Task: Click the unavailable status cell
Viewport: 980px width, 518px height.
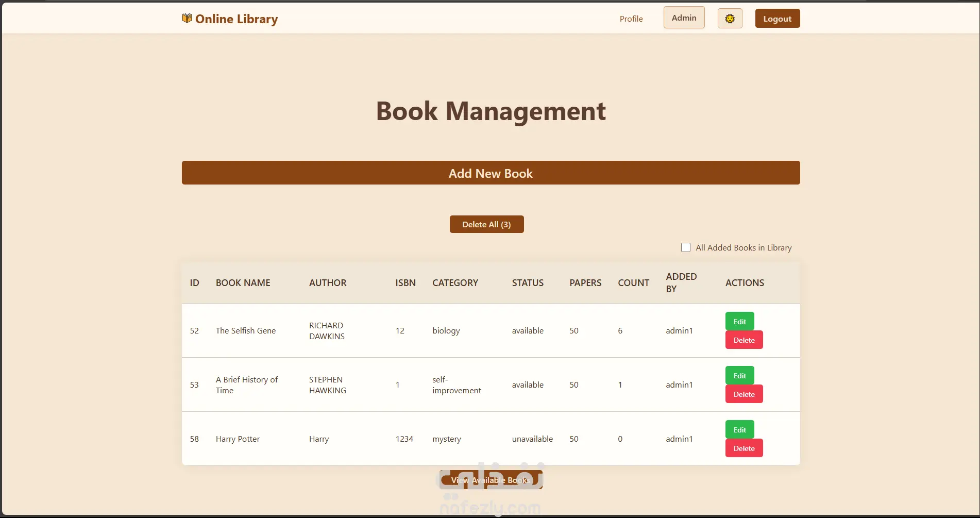Action: pos(532,439)
